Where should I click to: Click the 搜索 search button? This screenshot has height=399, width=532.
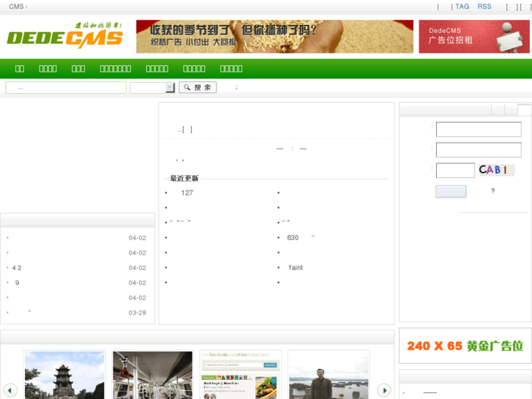(198, 87)
